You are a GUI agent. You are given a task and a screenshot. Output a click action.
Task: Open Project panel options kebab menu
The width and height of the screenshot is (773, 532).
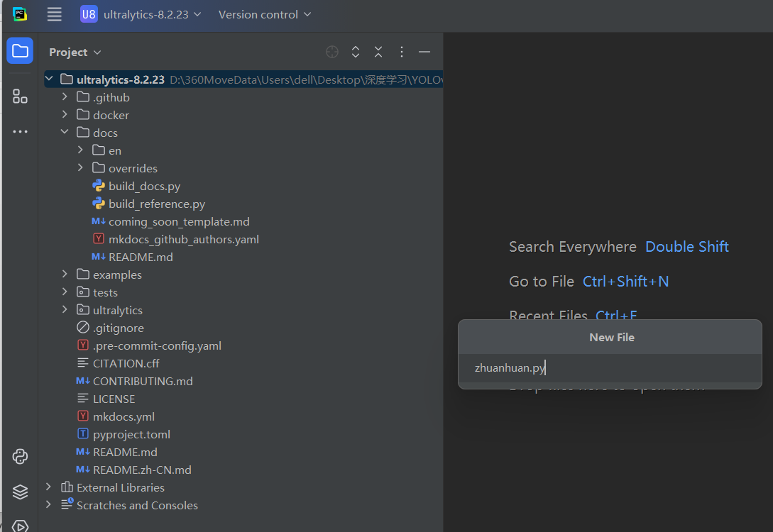coord(402,52)
